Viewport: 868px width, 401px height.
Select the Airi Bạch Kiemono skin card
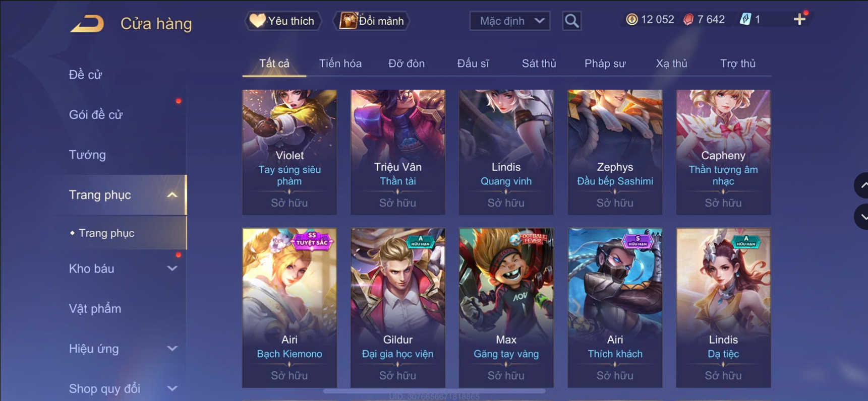tap(290, 308)
